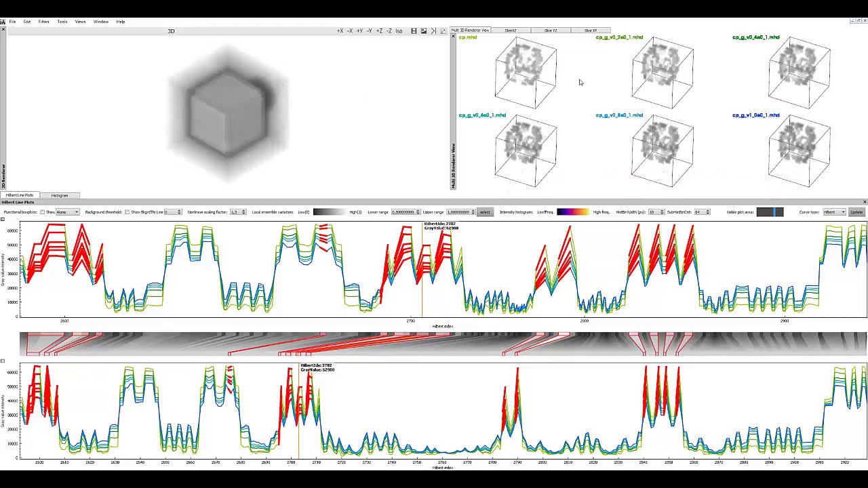
Task: Switch to Slice XY tab
Action: coord(591,30)
